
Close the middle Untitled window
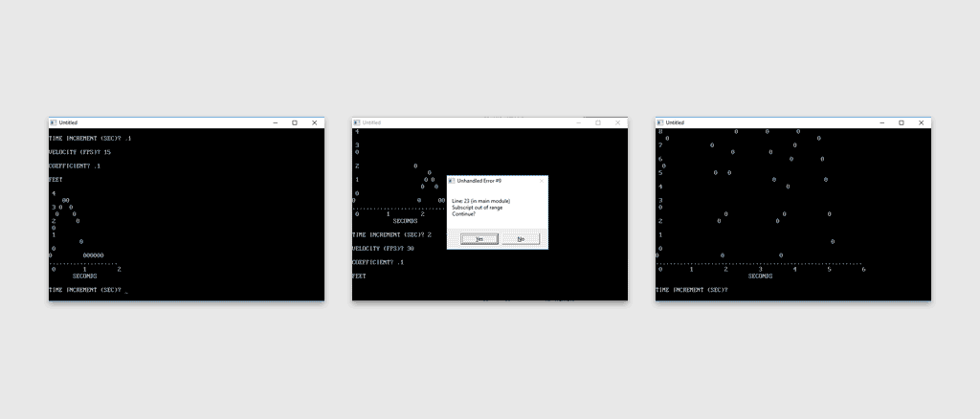point(617,122)
